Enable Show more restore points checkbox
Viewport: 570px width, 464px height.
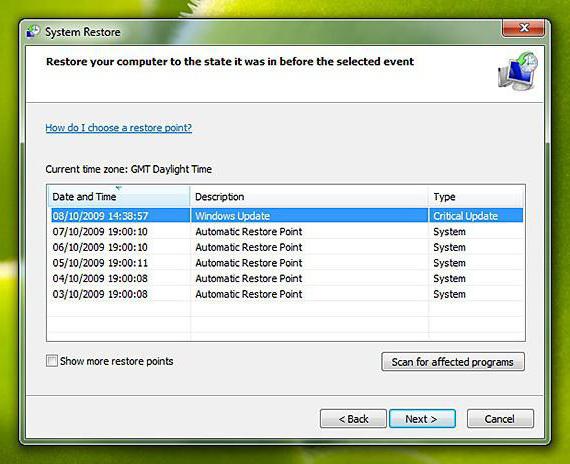click(52, 361)
